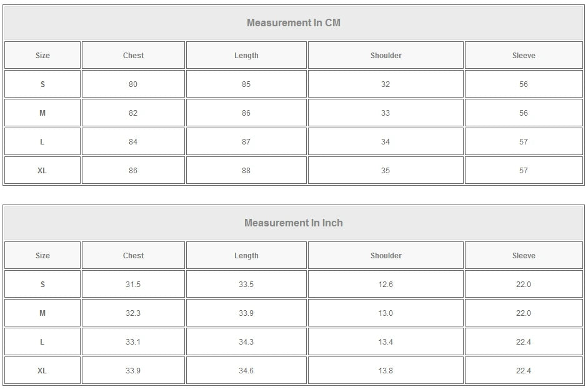Click chest value 84 in the CM table
The image size is (588, 389).
click(x=133, y=142)
